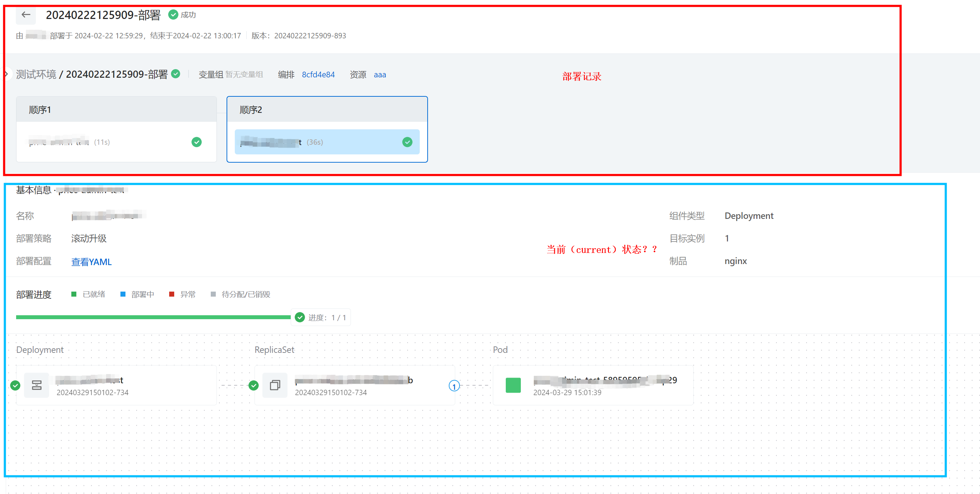This screenshot has height=494, width=980.
Task: Click the green success icon next to title
Action: [x=173, y=15]
